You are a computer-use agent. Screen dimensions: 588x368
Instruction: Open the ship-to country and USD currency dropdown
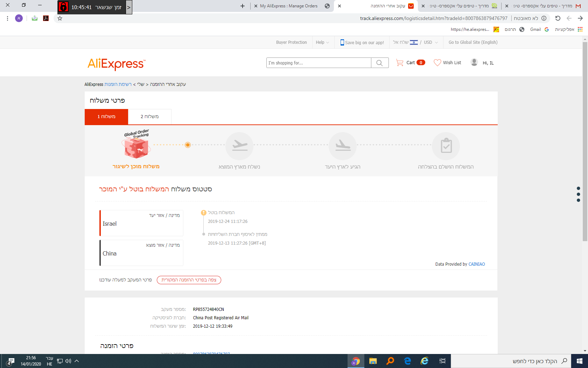(x=415, y=42)
